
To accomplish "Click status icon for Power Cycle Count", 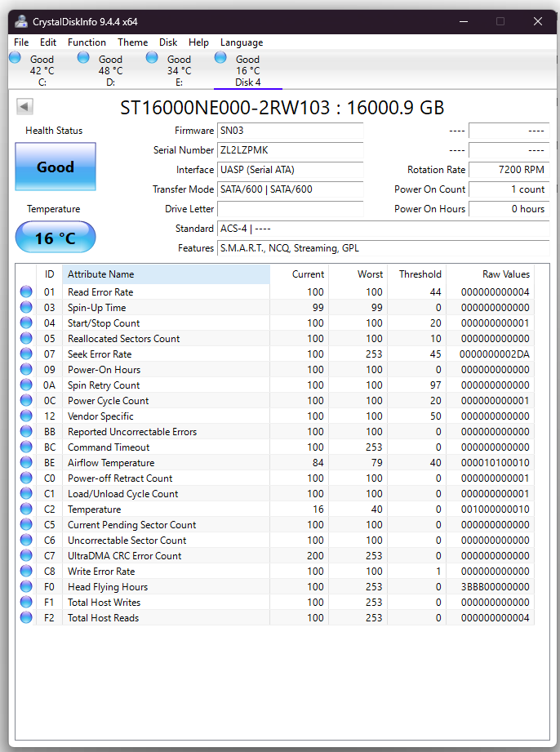I will tap(26, 400).
